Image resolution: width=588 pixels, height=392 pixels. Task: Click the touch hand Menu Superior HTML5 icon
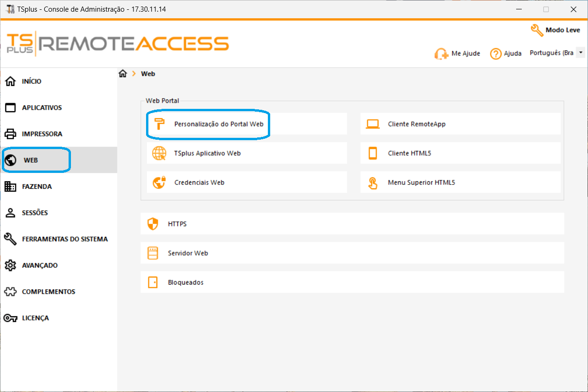click(372, 183)
